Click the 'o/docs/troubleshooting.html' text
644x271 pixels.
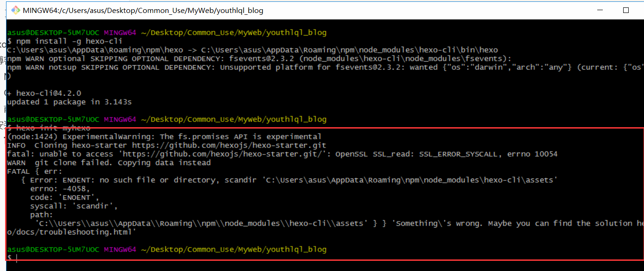(x=72, y=232)
